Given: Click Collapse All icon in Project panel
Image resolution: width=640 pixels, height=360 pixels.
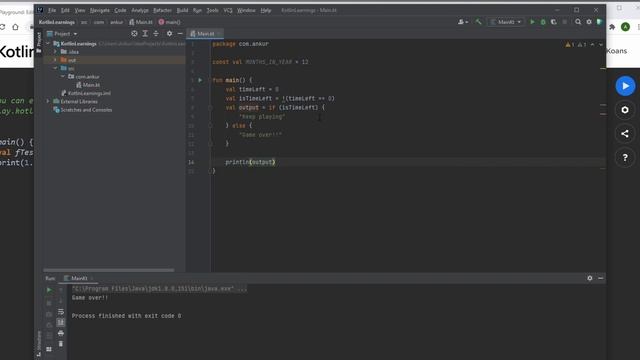Looking at the screenshot, I should (x=156, y=33).
